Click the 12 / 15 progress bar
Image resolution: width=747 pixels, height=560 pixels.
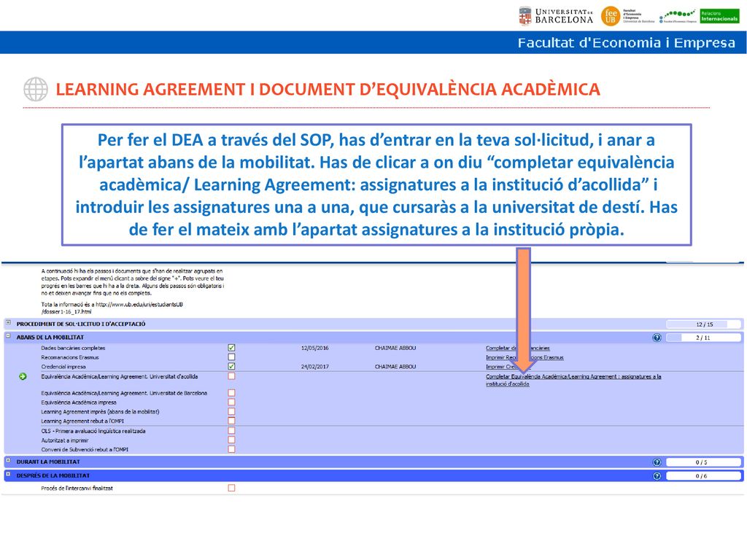704,324
